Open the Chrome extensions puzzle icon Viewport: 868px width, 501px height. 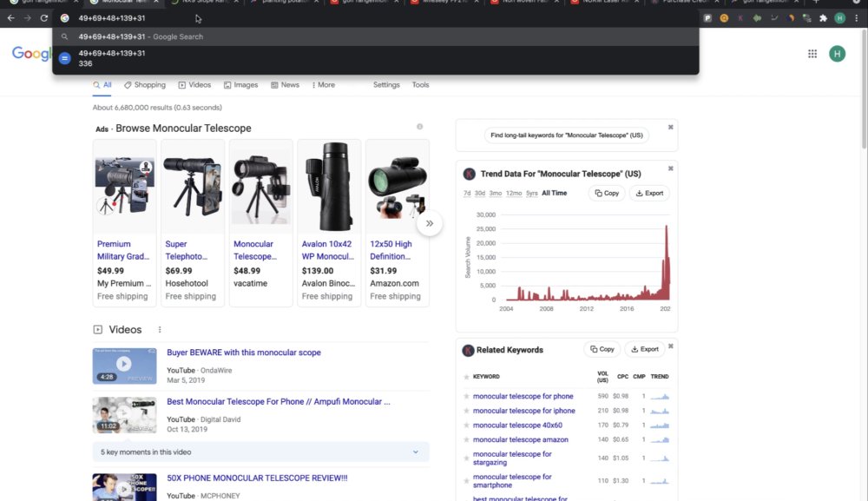click(x=823, y=18)
